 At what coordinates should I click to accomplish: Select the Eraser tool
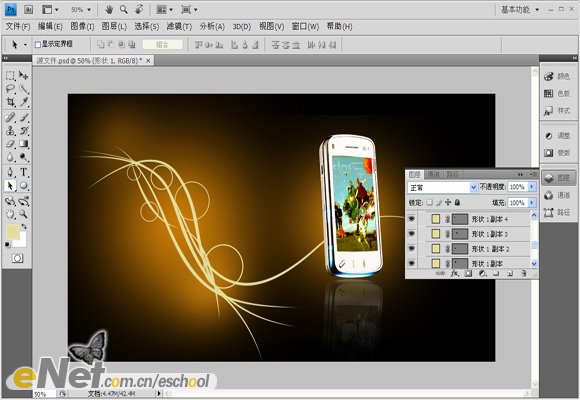(10, 144)
